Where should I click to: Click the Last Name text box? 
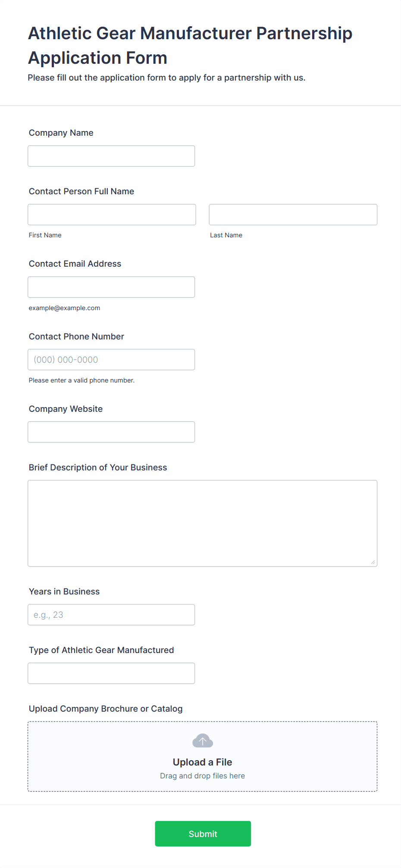pyautogui.click(x=293, y=215)
